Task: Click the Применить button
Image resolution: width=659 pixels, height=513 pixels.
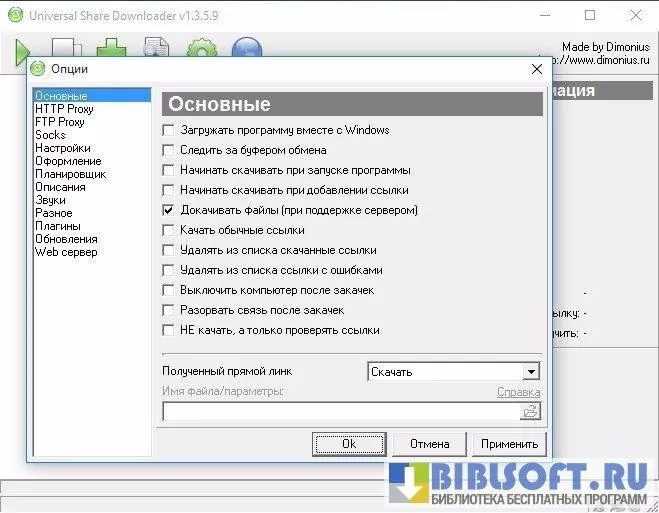Action: (x=509, y=444)
